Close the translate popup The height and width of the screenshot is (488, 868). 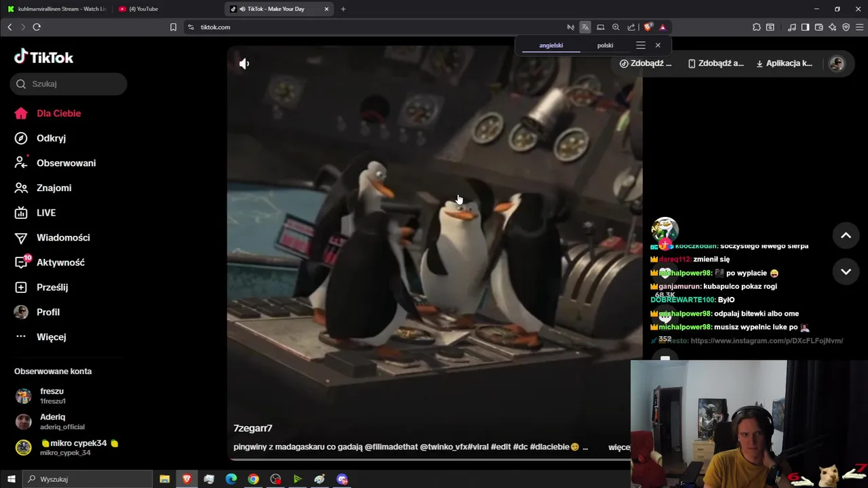tap(658, 45)
